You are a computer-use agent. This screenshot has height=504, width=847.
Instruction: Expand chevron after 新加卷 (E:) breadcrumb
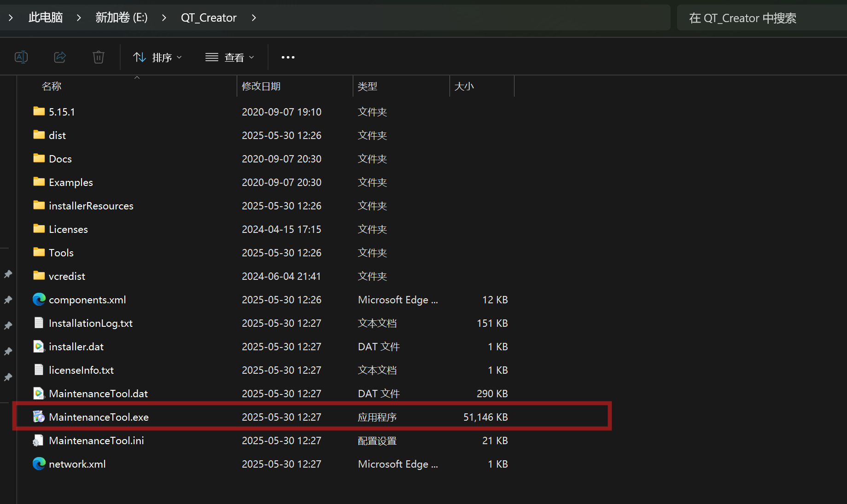[164, 17]
